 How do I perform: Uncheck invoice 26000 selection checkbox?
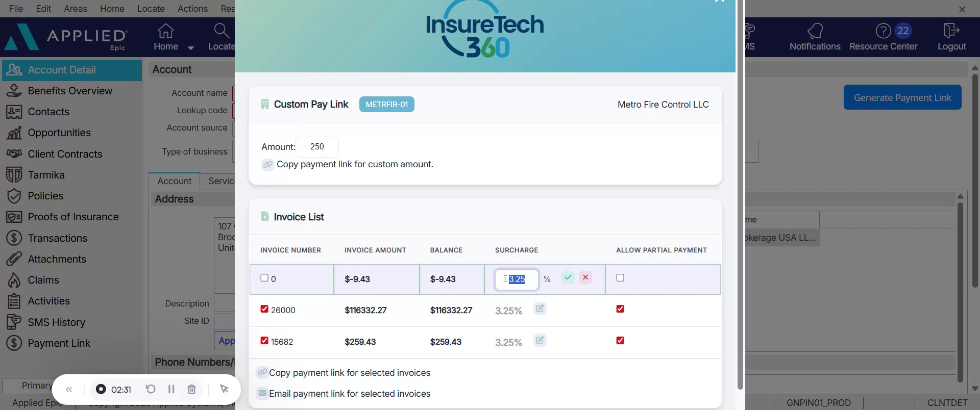point(264,309)
